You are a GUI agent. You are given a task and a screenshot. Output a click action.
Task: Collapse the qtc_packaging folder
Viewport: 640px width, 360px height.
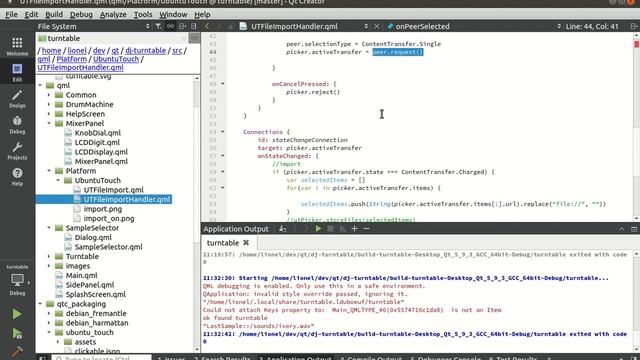(40, 304)
